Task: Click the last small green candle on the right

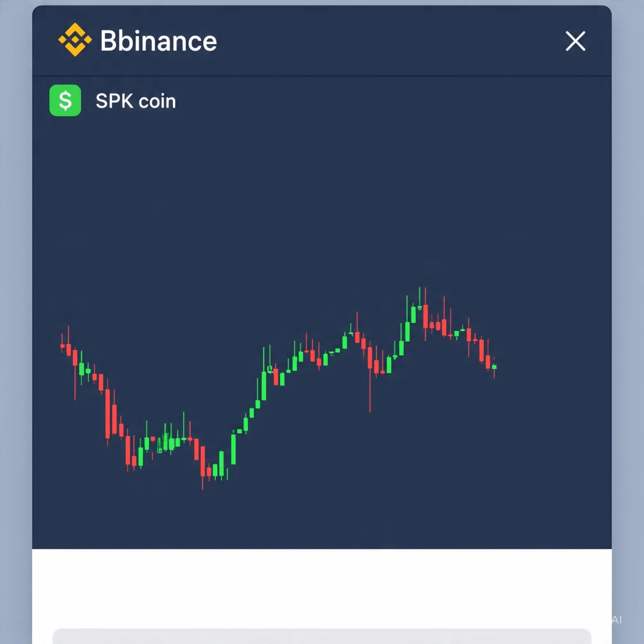Action: pyautogui.click(x=495, y=367)
